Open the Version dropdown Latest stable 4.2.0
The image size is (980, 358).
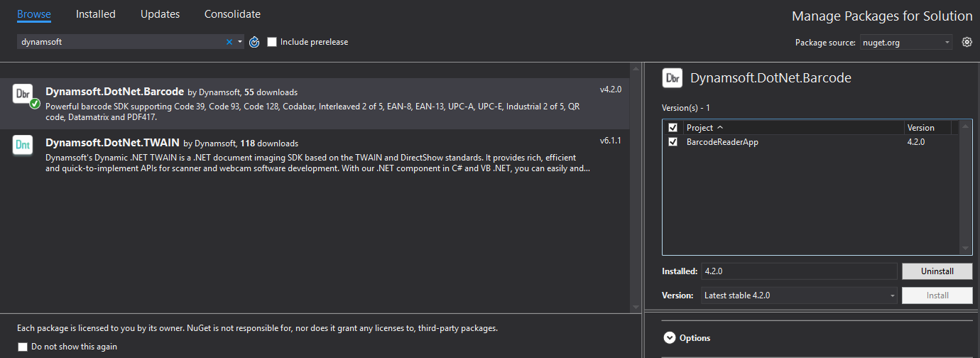point(800,295)
